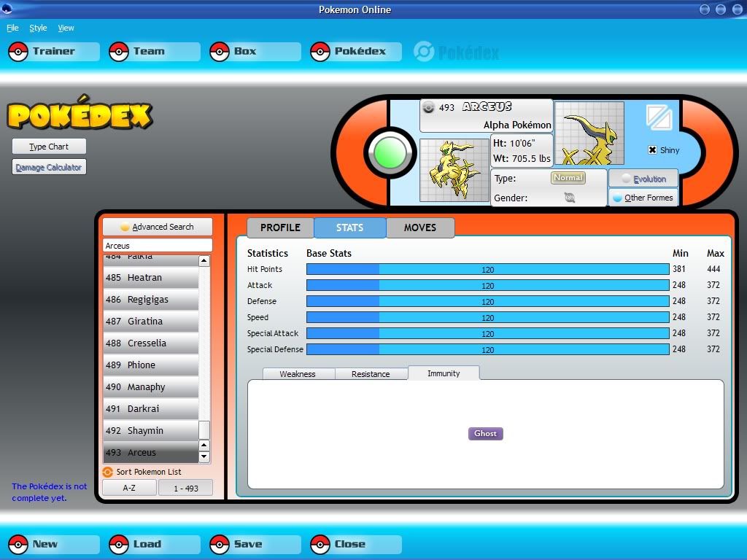Toggle the Shiny checkbox
Viewport: 747px width, 560px height.
tap(653, 150)
